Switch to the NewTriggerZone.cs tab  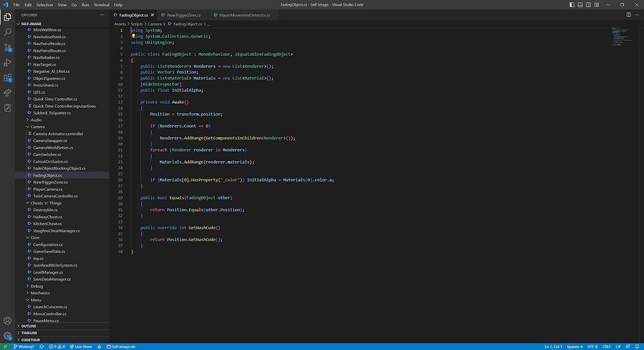183,15
